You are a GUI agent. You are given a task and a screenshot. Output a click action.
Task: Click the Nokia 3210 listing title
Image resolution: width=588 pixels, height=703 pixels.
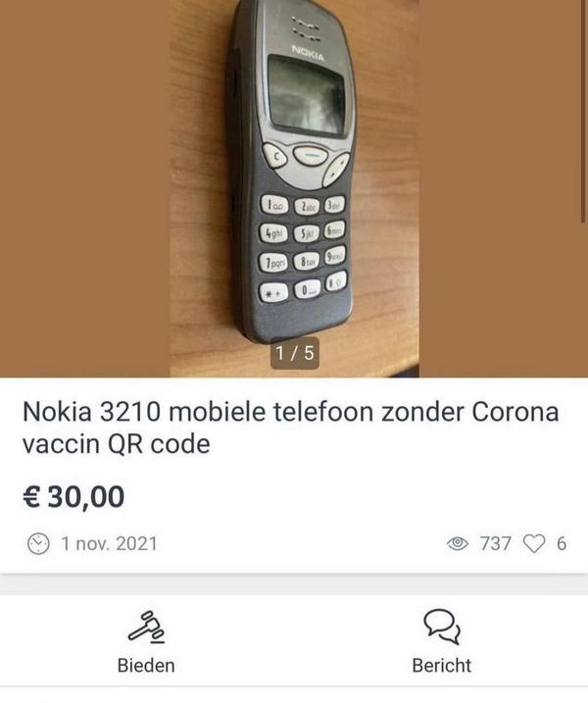tap(290, 427)
